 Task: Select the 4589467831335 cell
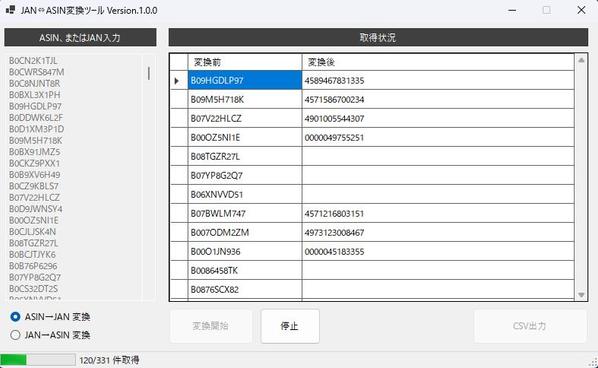pos(438,80)
